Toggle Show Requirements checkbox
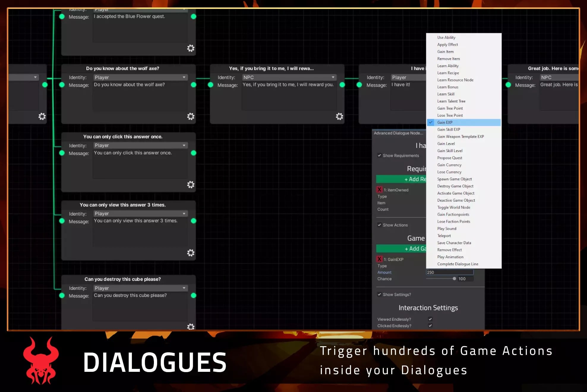 [379, 155]
